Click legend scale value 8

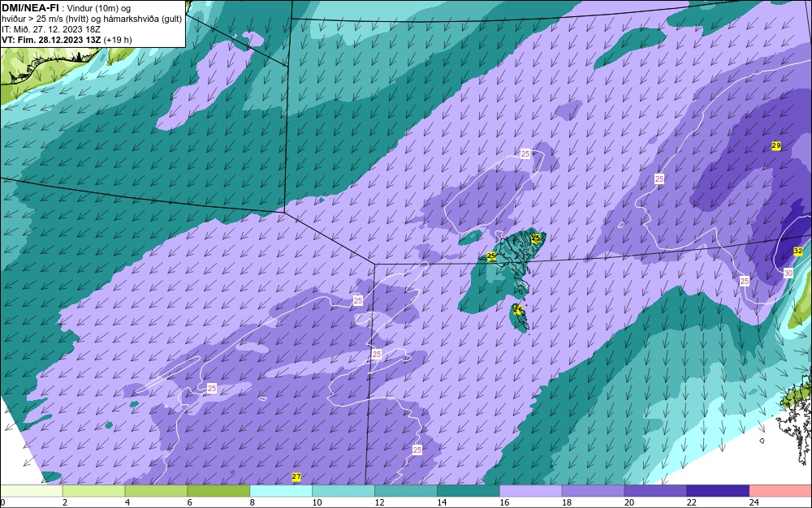pyautogui.click(x=253, y=502)
